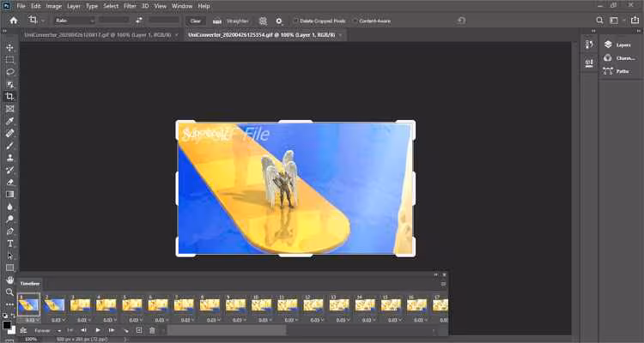Open additional crop settings gear

point(279,21)
